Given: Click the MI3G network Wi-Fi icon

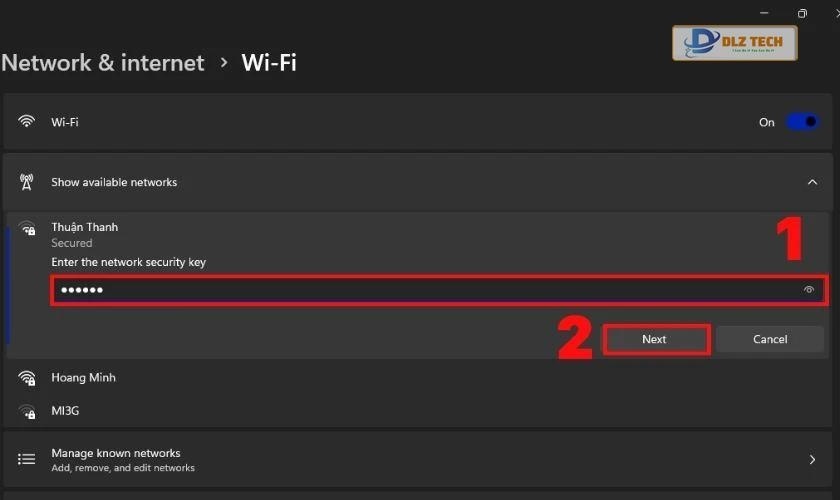Looking at the screenshot, I should pos(27,411).
